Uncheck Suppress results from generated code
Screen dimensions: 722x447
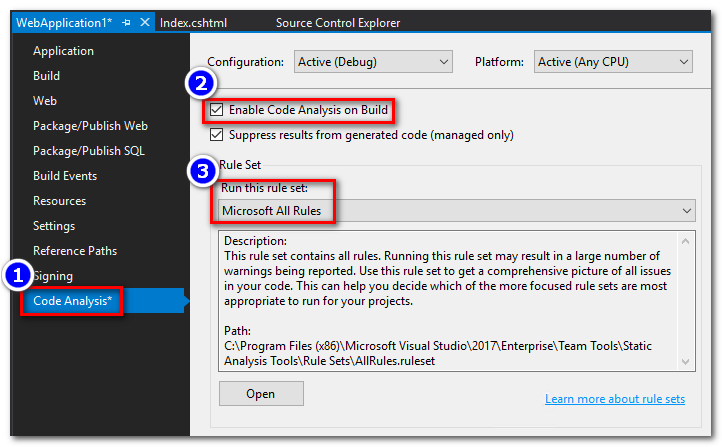pyautogui.click(x=217, y=135)
